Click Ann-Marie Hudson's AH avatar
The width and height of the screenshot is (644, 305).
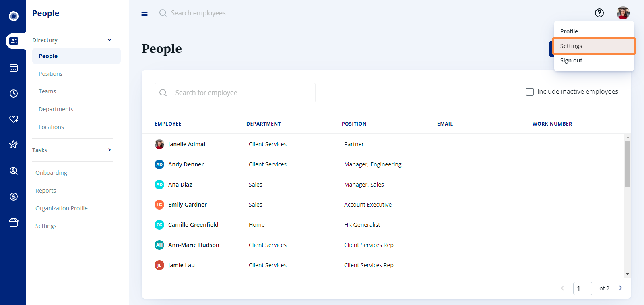[159, 245]
